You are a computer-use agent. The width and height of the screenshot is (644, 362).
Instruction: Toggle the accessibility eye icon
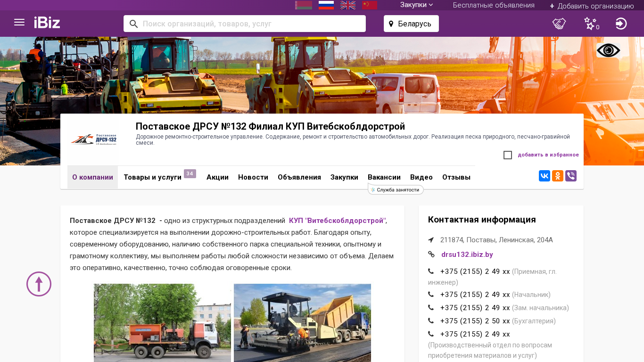pyautogui.click(x=609, y=50)
